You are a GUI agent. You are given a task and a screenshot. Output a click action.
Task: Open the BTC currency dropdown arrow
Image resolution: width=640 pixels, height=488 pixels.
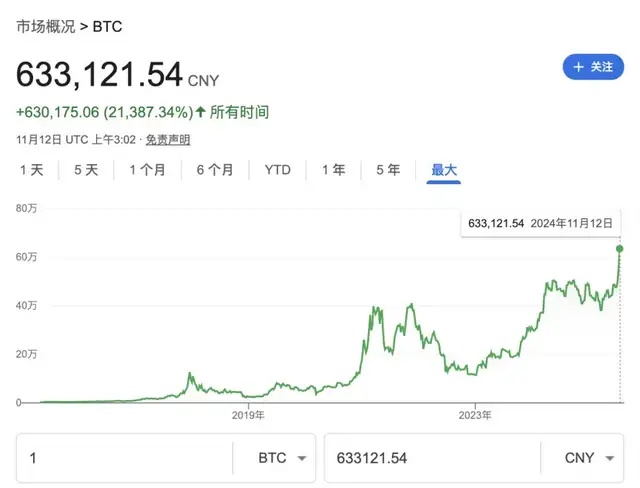tap(302, 458)
